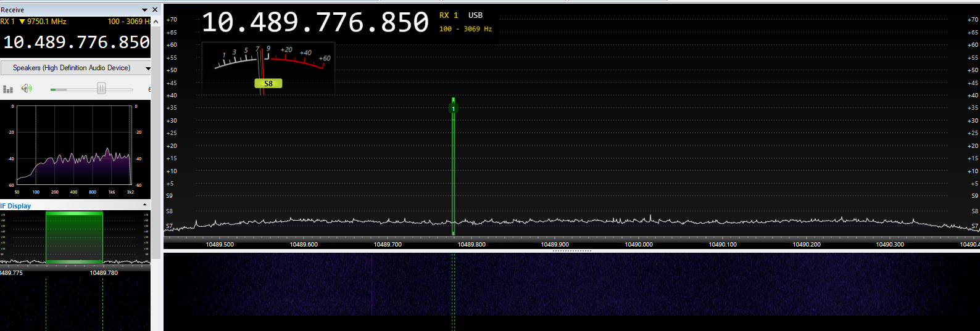Mute audio using the speaker icon
This screenshot has height=331, width=980.
[x=26, y=89]
